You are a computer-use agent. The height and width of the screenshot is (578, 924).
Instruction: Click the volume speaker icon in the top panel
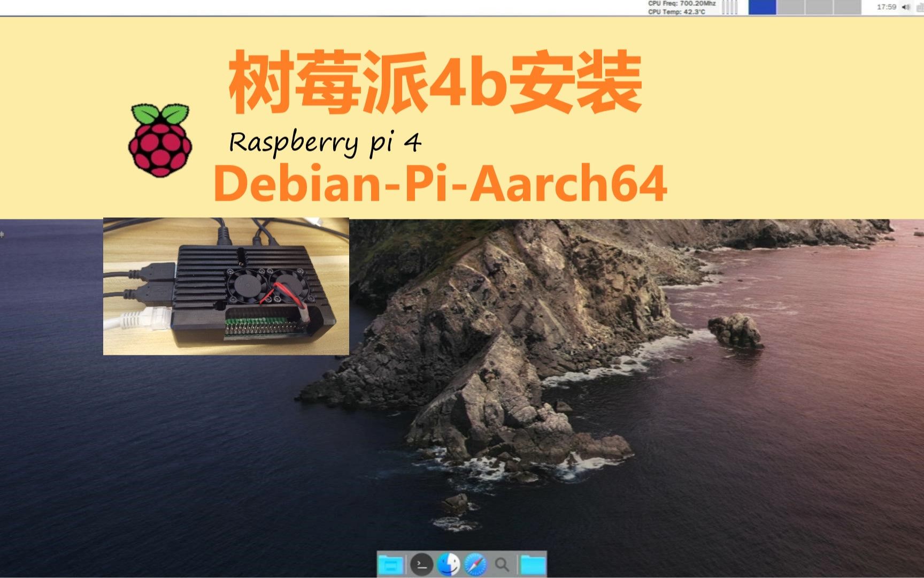pyautogui.click(x=906, y=7)
